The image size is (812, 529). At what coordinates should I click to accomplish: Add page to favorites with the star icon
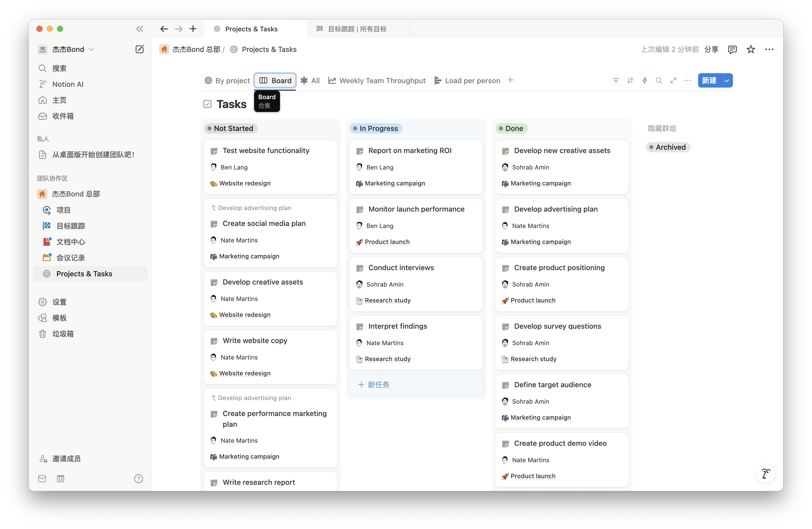pos(751,50)
